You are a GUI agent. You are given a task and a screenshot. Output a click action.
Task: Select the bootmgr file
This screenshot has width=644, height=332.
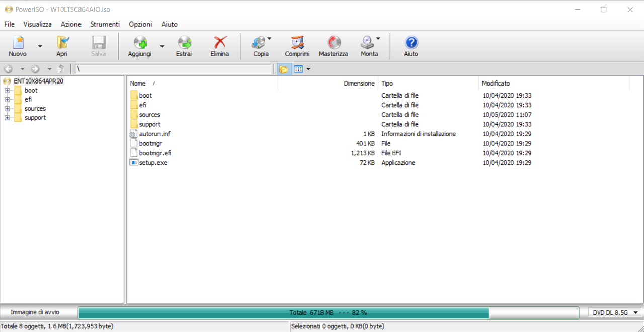pyautogui.click(x=150, y=143)
